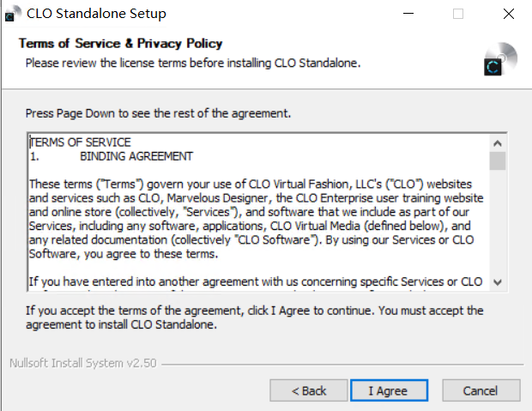532x411 pixels.
Task: Click the "CLO Standalone Setup" title bar text
Action: tap(96, 14)
